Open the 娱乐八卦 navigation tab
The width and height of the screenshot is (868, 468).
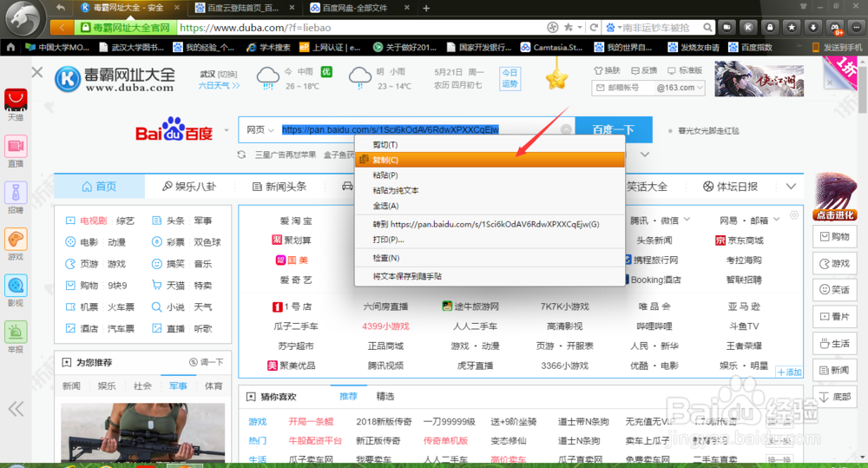(x=188, y=187)
